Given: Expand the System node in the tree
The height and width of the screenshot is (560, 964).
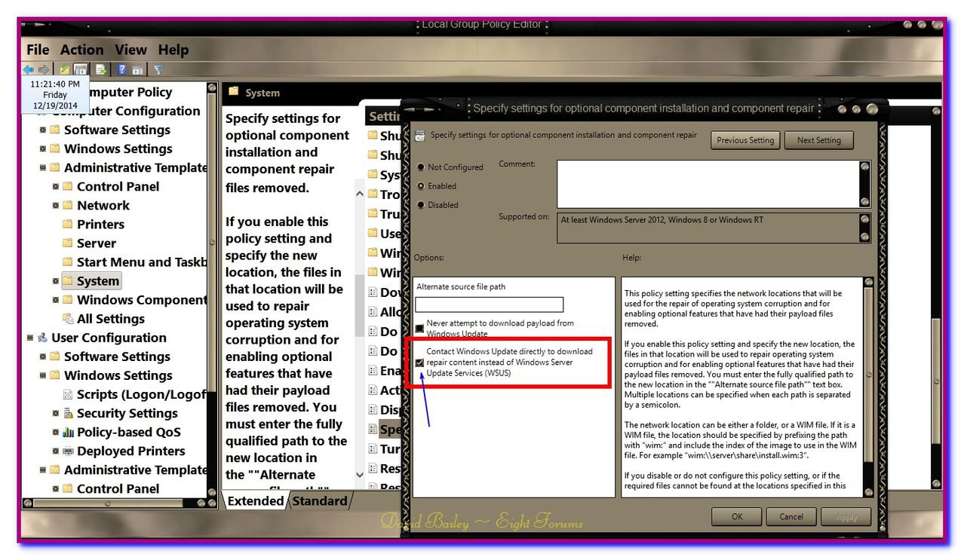Looking at the screenshot, I should tap(56, 280).
